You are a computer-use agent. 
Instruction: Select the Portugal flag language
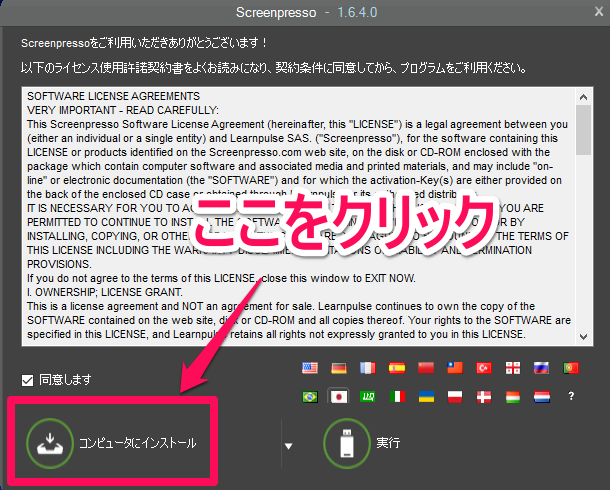pyautogui.click(x=571, y=368)
